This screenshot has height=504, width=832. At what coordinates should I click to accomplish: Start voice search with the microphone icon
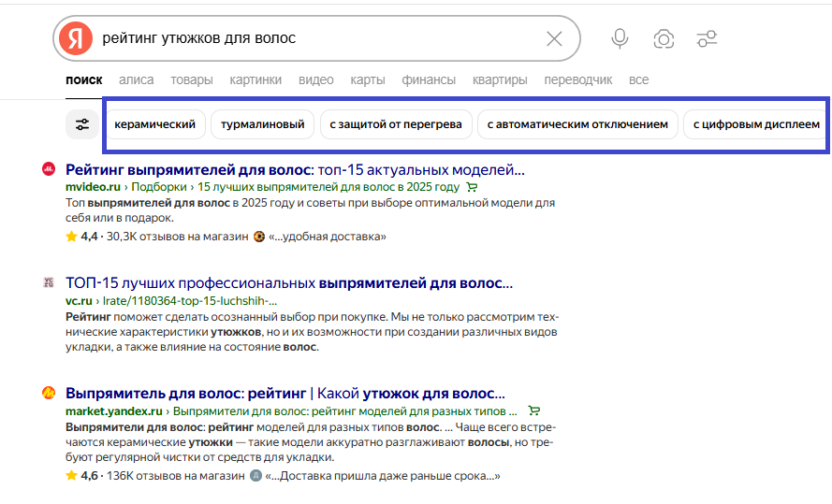pos(620,38)
